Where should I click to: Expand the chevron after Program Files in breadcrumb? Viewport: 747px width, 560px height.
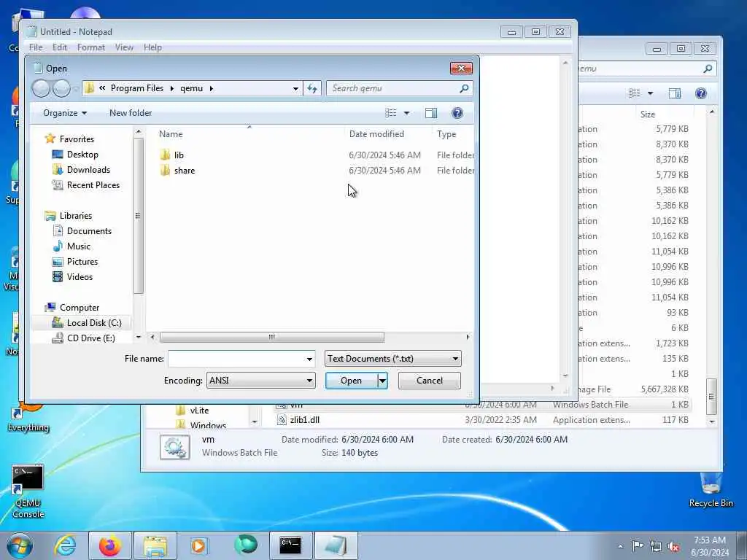click(172, 88)
